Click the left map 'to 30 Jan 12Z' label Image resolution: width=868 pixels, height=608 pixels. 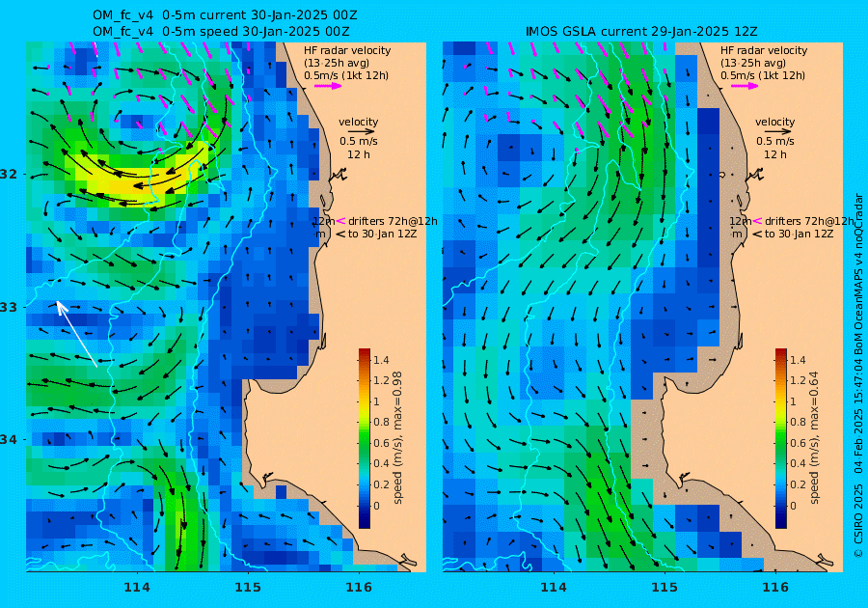coord(383,234)
